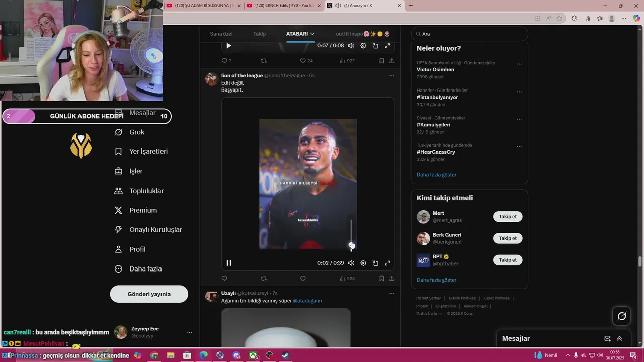Open more options on lion of the league post
Screen dimensions: 644x362
pyautogui.click(x=392, y=76)
